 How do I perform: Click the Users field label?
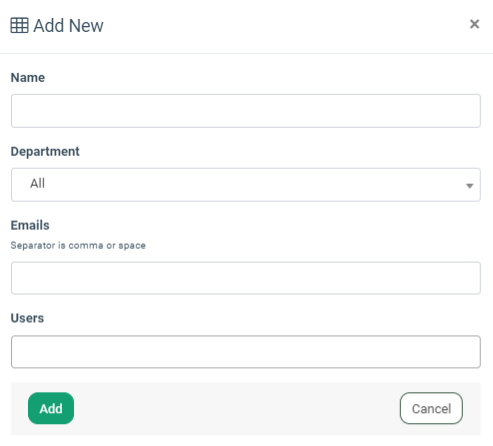pos(27,318)
